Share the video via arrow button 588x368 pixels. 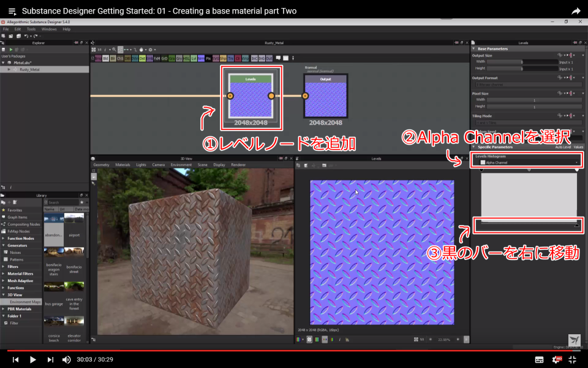[576, 11]
